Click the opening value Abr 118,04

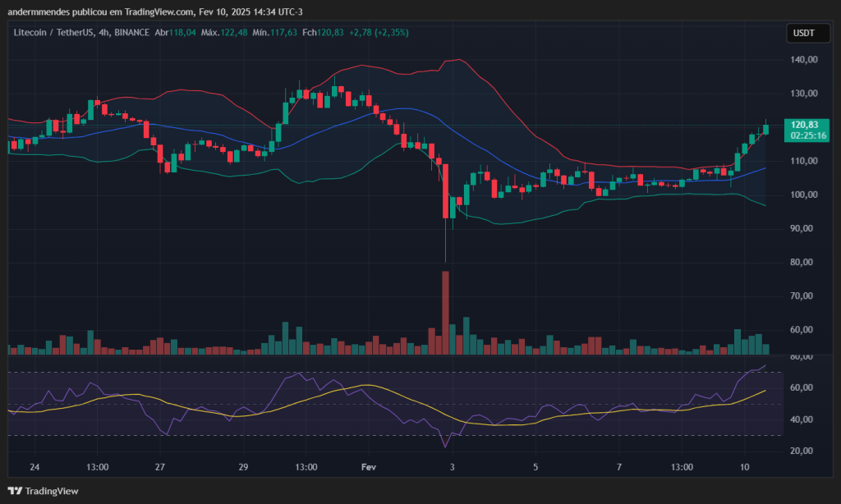tap(176, 33)
